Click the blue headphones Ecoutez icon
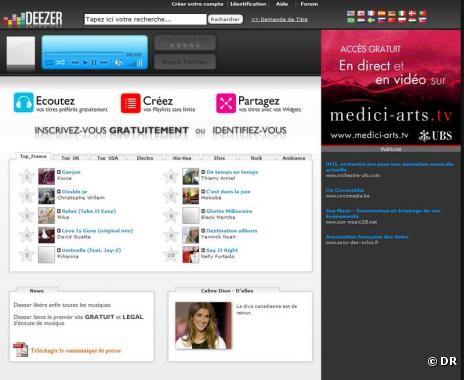464x380 pixels. 24,103
